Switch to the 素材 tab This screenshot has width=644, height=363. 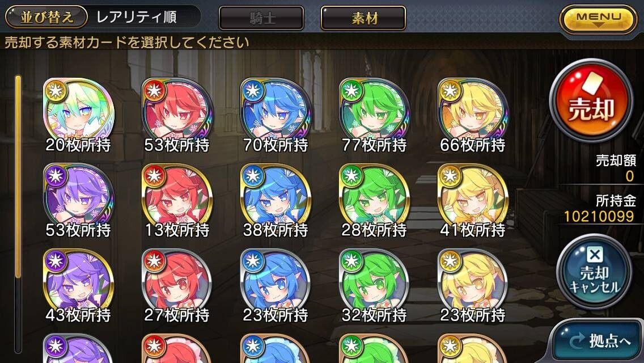pyautogui.click(x=363, y=18)
